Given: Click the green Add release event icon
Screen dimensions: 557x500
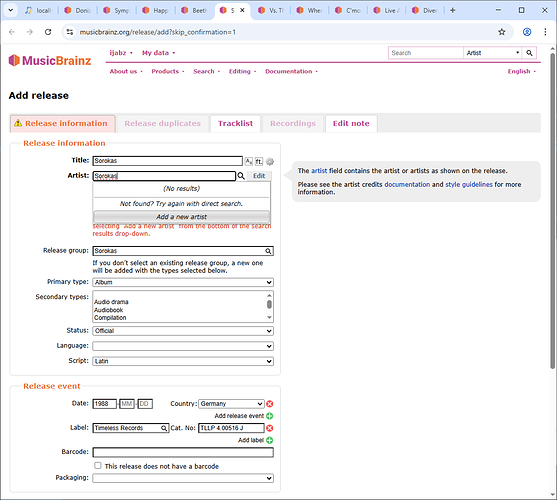Looking at the screenshot, I should [x=270, y=416].
